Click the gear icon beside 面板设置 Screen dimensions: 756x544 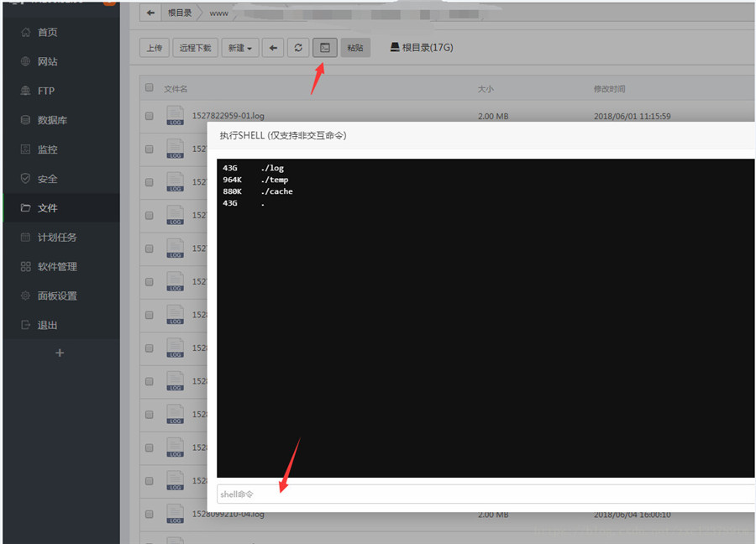(25, 296)
